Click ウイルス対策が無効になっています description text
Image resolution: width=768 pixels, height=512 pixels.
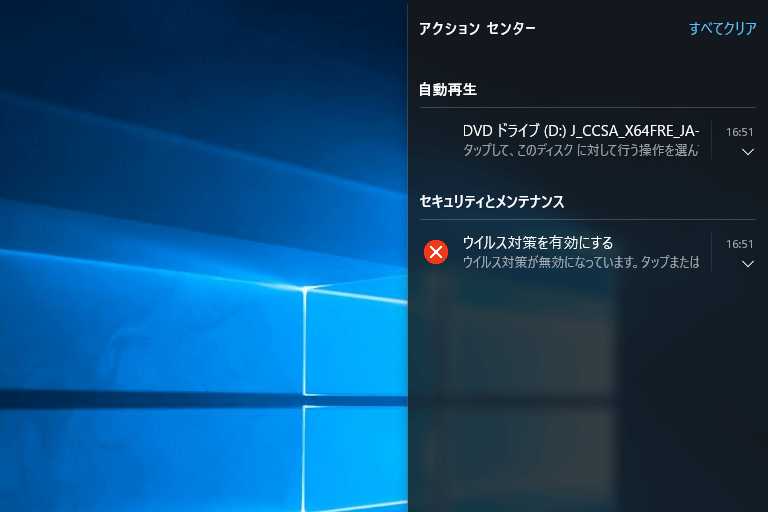point(581,262)
